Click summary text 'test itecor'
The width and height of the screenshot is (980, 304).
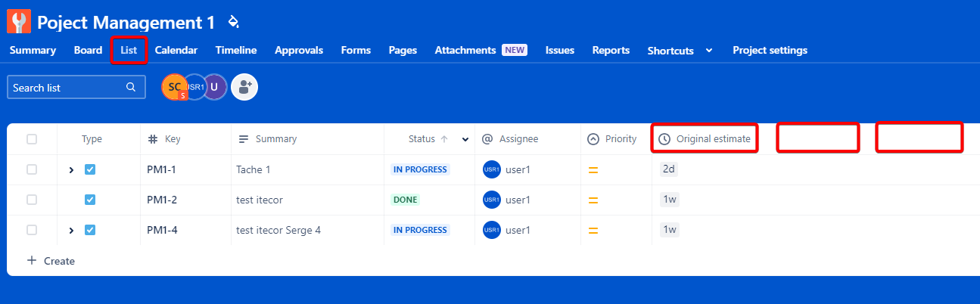click(261, 200)
